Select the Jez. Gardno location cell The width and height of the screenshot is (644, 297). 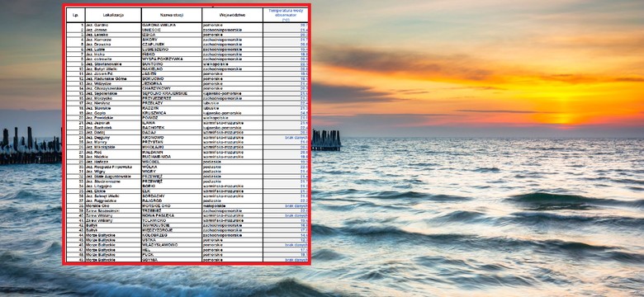click(113, 25)
